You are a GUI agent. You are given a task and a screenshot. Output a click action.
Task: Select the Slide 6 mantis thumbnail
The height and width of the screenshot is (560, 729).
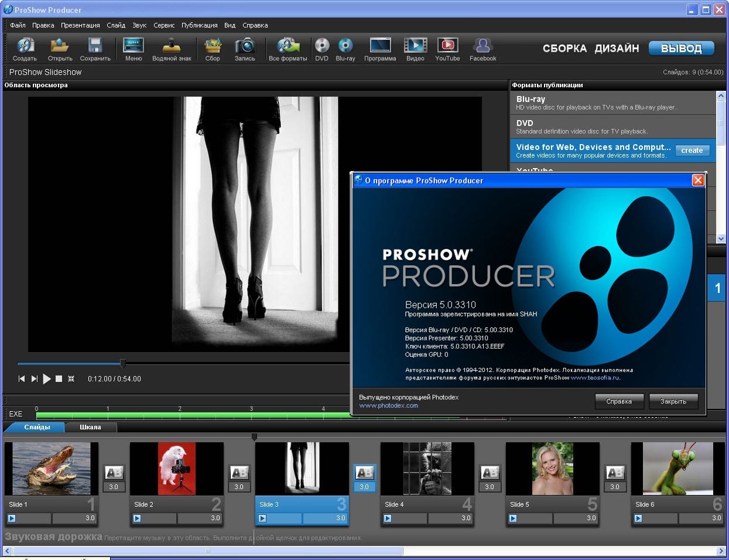tap(678, 469)
